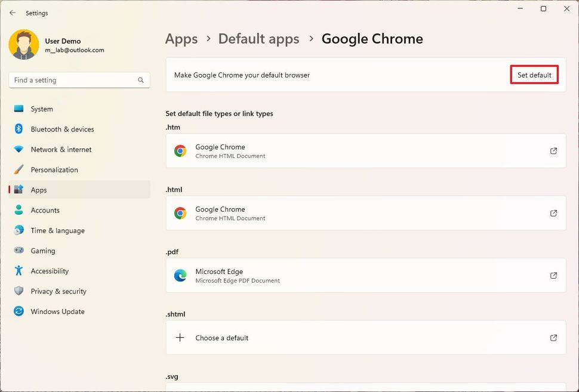Open the .htm default app external link icon

click(553, 151)
